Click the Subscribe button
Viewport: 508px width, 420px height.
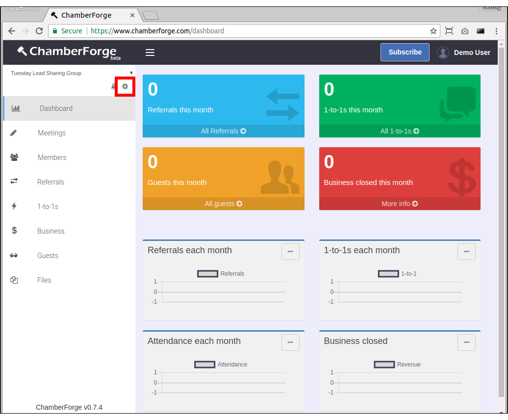(x=405, y=52)
